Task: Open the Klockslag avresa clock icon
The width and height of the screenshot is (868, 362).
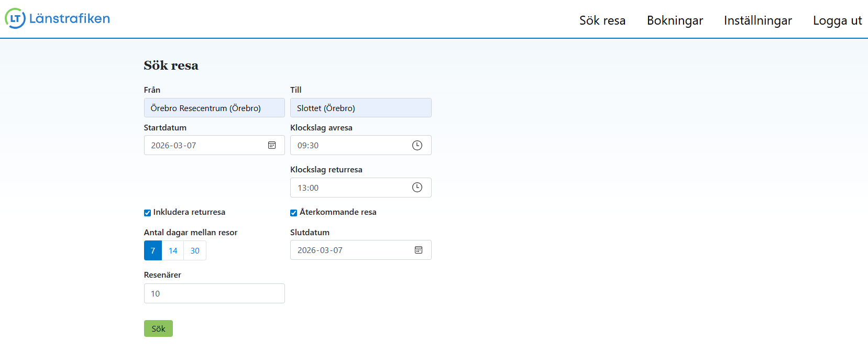Action: pos(417,145)
